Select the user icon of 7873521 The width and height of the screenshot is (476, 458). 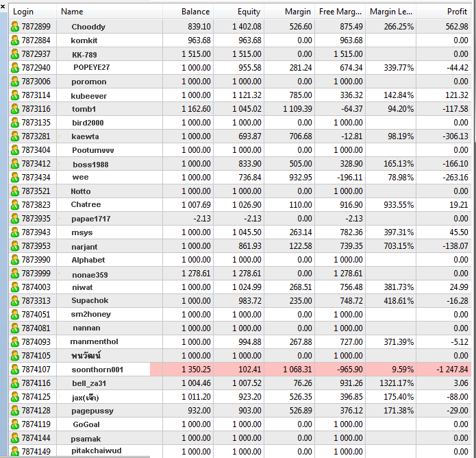(x=15, y=191)
